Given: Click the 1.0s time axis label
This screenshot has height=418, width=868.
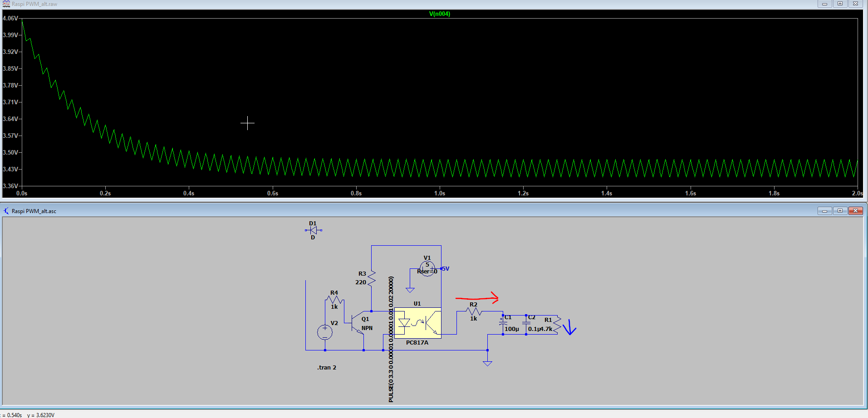Looking at the screenshot, I should tap(439, 194).
